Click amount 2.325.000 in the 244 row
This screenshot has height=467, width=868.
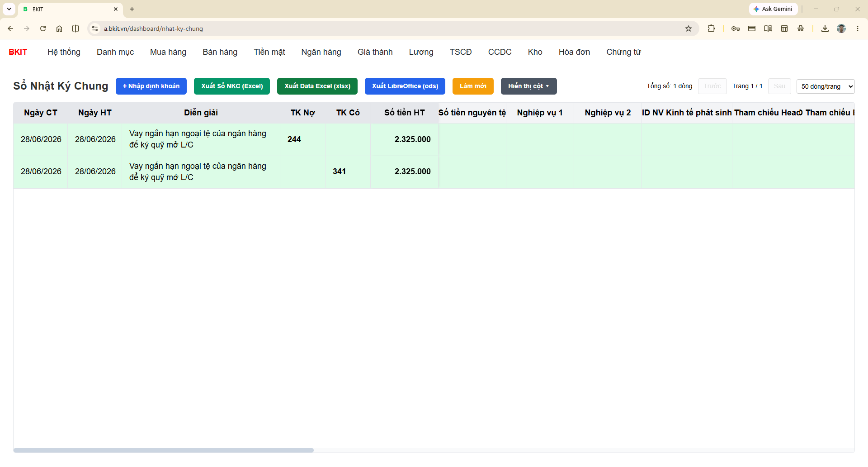(x=413, y=139)
